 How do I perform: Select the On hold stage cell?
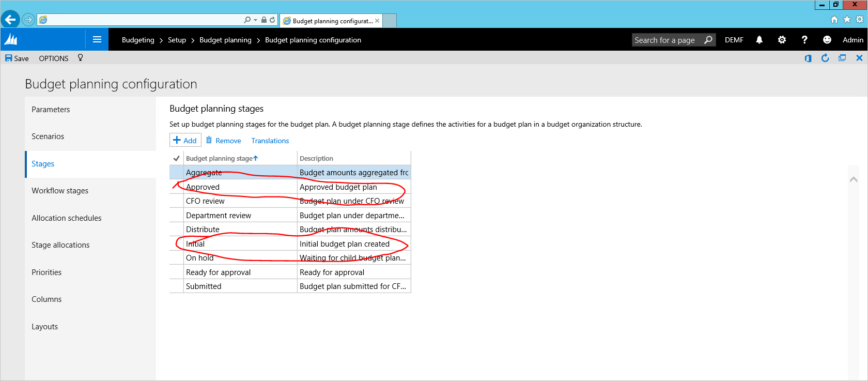click(240, 258)
